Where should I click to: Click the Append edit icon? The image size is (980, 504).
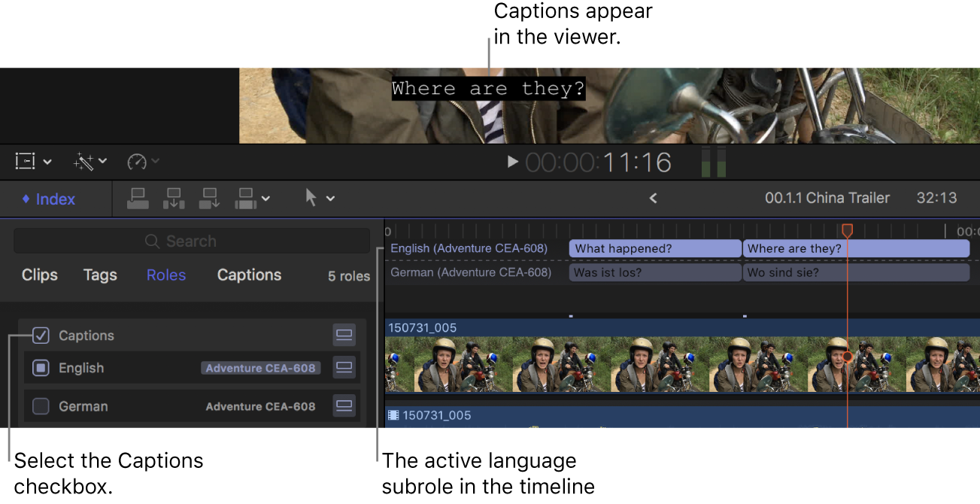[x=209, y=198]
